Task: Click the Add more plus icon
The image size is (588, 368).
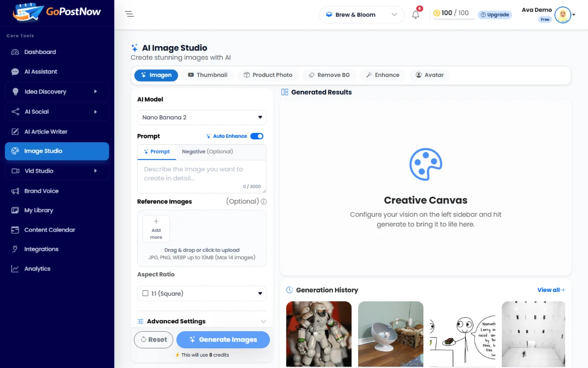Action: pos(156,221)
